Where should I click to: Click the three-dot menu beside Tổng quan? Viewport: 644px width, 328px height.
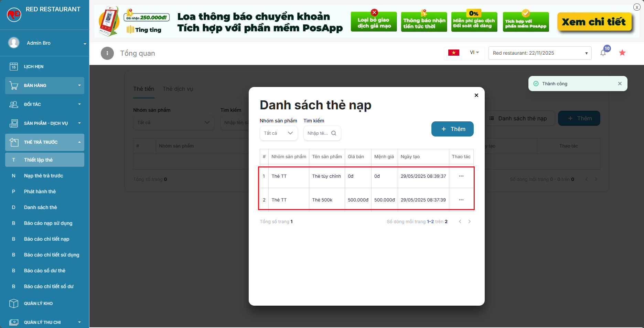tap(107, 53)
